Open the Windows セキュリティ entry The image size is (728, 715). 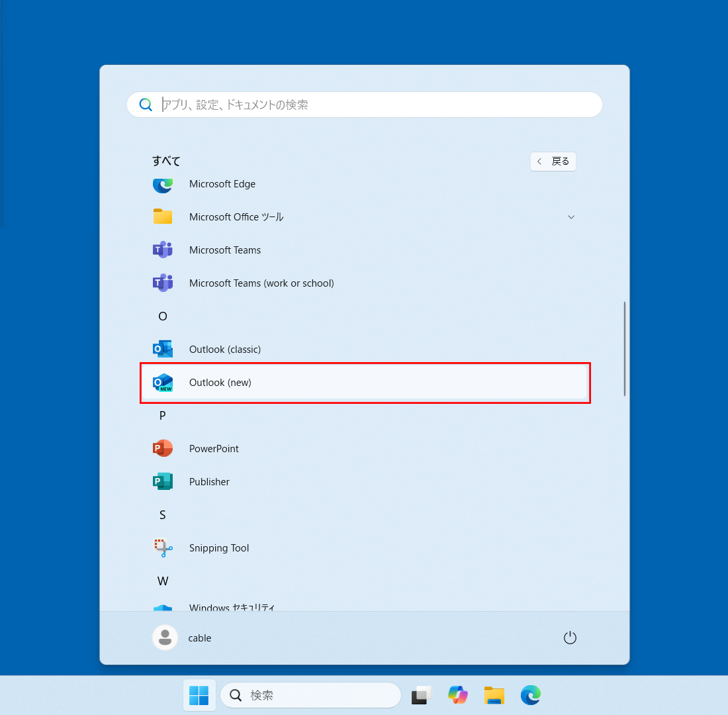(x=365, y=606)
